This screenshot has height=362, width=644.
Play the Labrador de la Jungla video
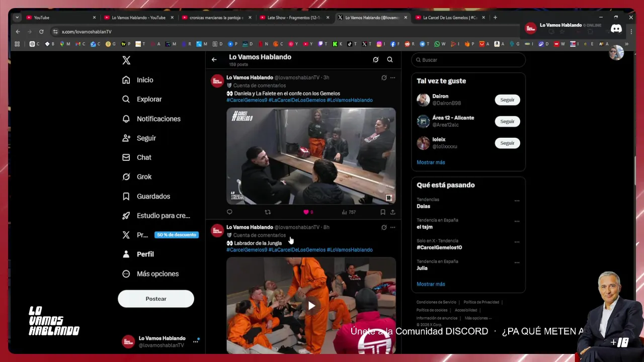(311, 306)
